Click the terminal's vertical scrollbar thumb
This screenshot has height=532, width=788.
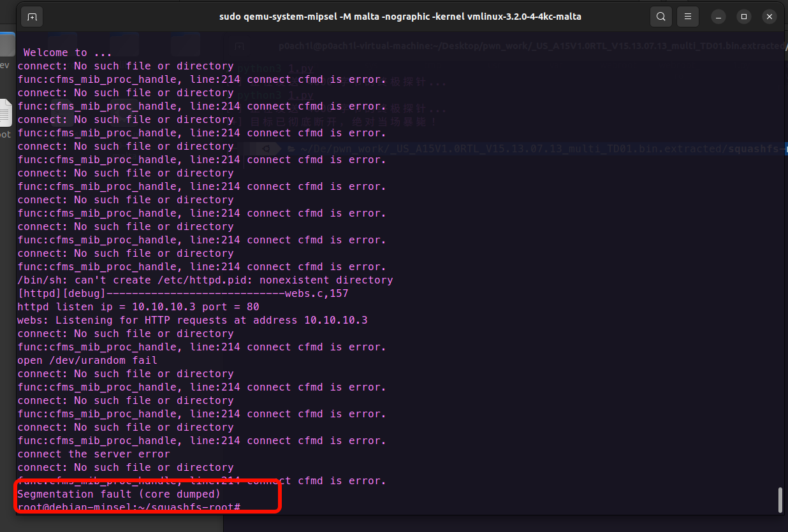point(780,500)
